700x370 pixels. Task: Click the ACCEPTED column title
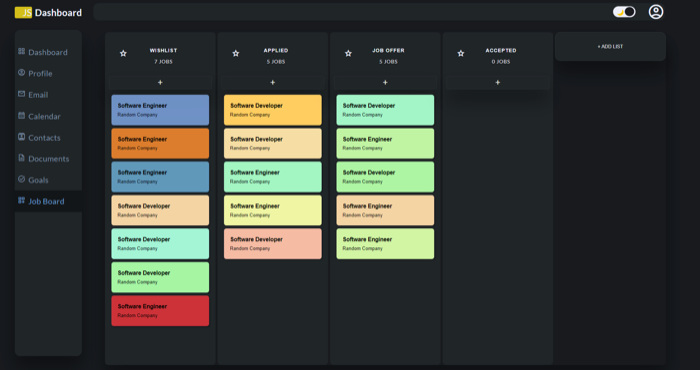click(x=501, y=50)
